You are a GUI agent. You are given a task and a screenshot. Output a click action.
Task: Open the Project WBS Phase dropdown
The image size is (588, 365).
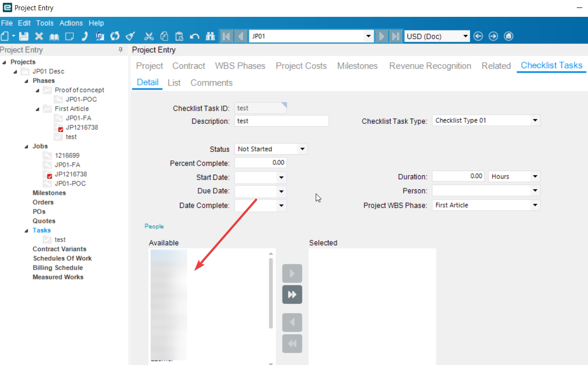pyautogui.click(x=535, y=205)
